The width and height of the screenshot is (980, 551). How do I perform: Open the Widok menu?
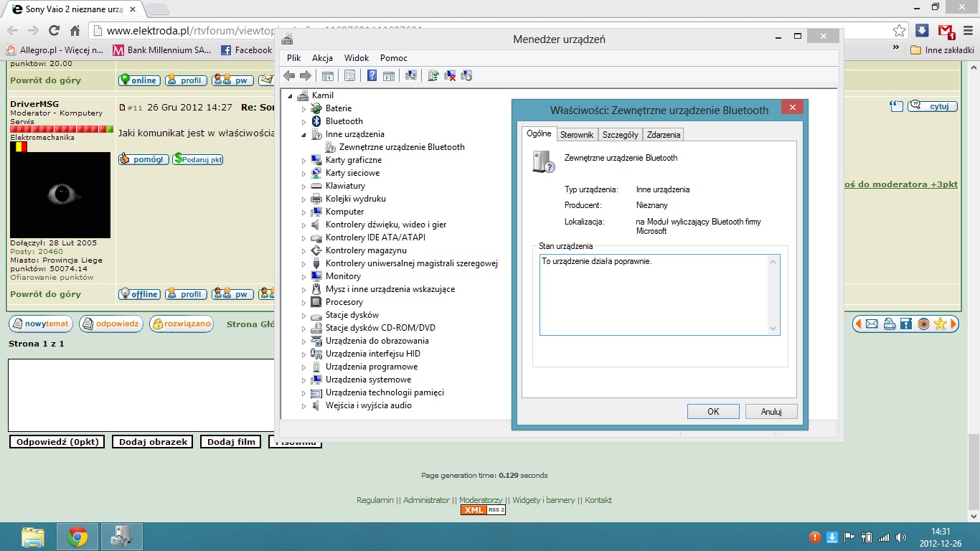pos(357,58)
